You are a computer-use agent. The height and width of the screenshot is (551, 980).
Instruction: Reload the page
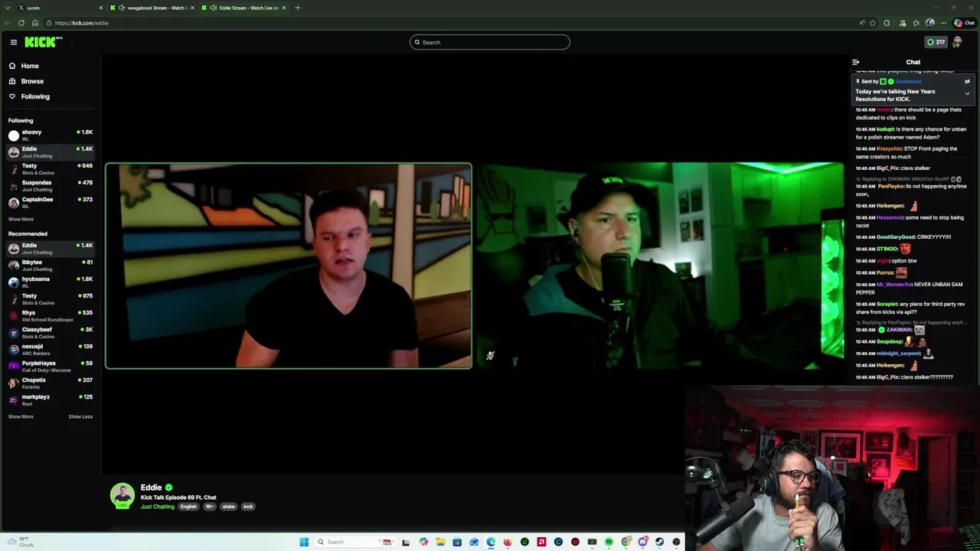pyautogui.click(x=21, y=23)
